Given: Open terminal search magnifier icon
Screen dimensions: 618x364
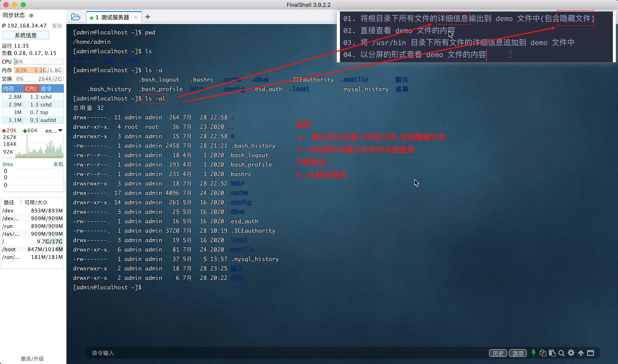Looking at the screenshot, I should (561, 353).
